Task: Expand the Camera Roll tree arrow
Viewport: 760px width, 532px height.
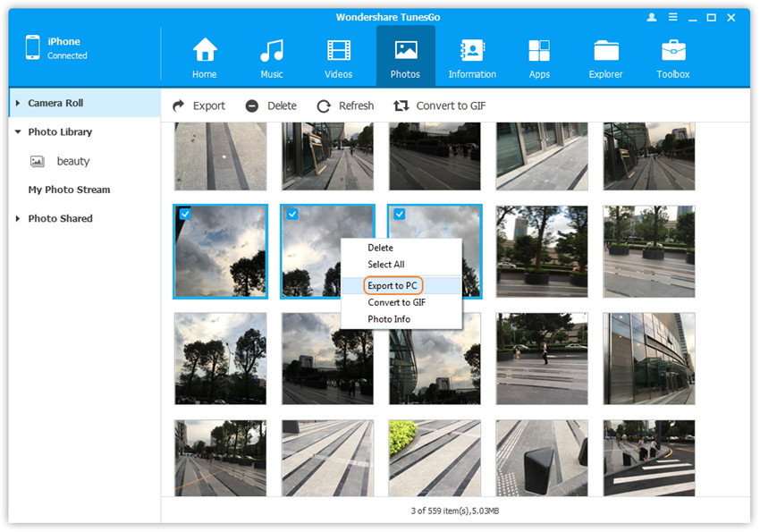Action: (18, 104)
